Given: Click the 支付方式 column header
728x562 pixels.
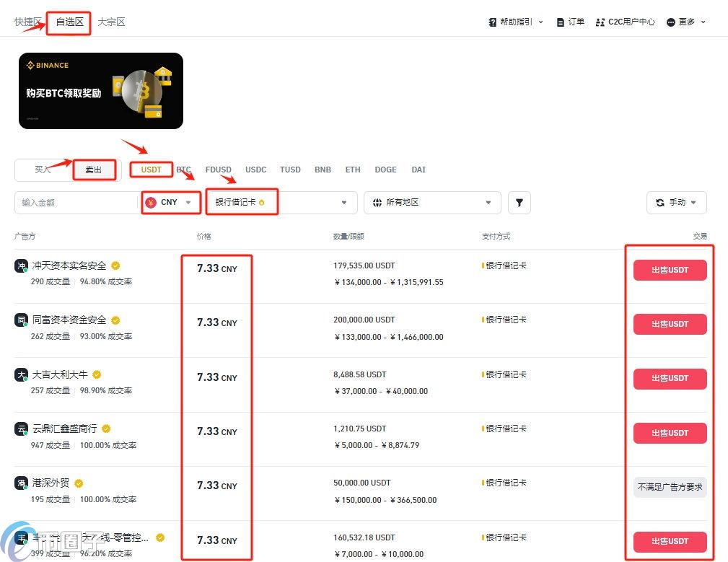Looking at the screenshot, I should point(496,236).
